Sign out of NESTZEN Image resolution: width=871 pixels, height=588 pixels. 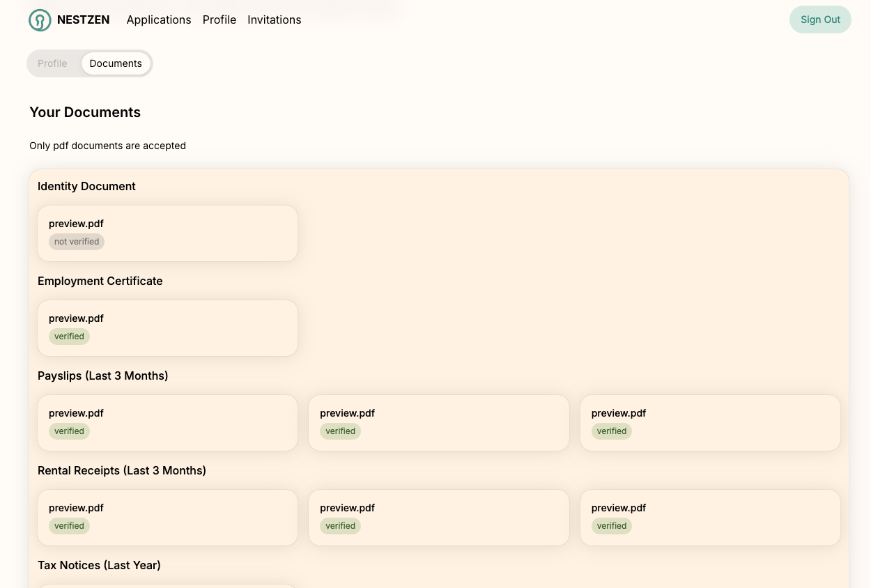click(x=820, y=20)
